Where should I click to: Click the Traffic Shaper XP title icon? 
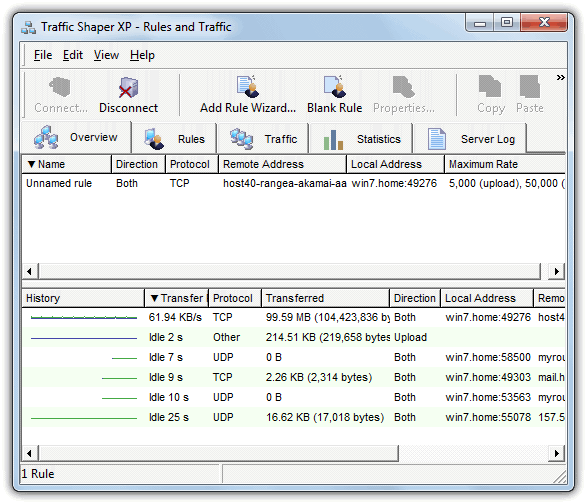28,28
